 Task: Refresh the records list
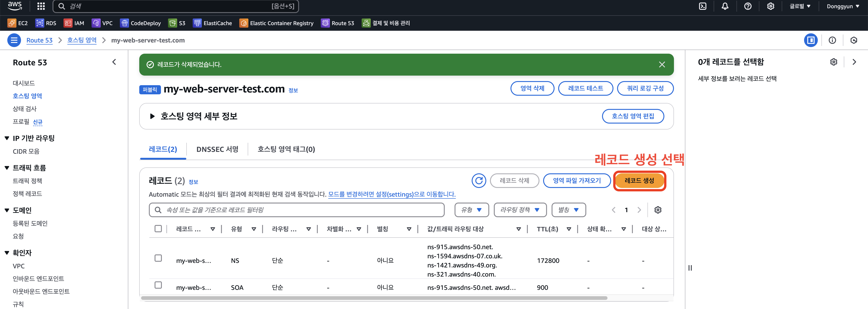tap(479, 181)
